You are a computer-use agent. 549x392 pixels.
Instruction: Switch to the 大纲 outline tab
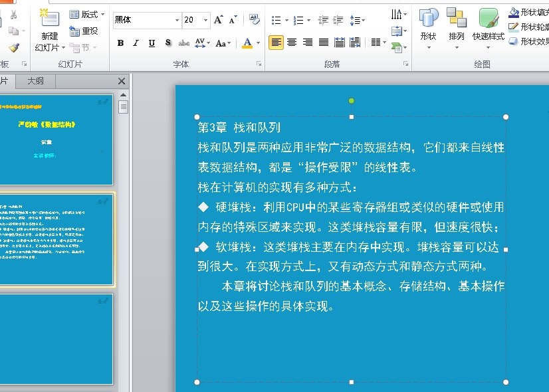36,81
